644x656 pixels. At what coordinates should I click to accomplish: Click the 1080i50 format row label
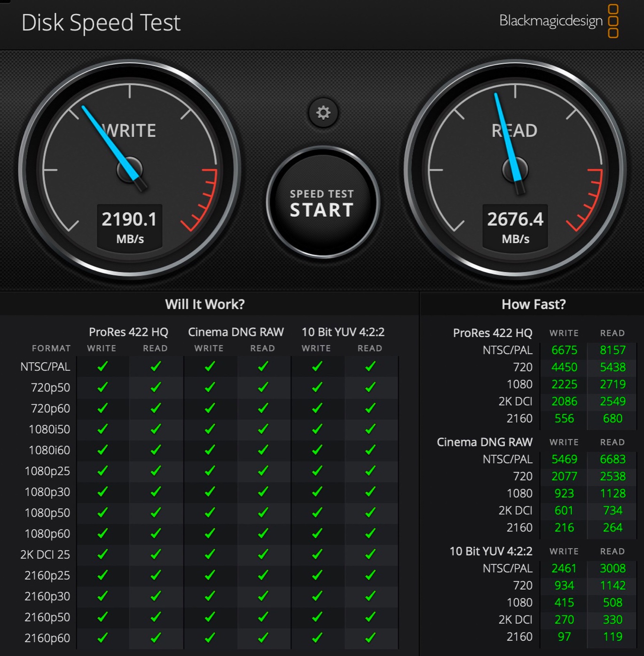(49, 429)
